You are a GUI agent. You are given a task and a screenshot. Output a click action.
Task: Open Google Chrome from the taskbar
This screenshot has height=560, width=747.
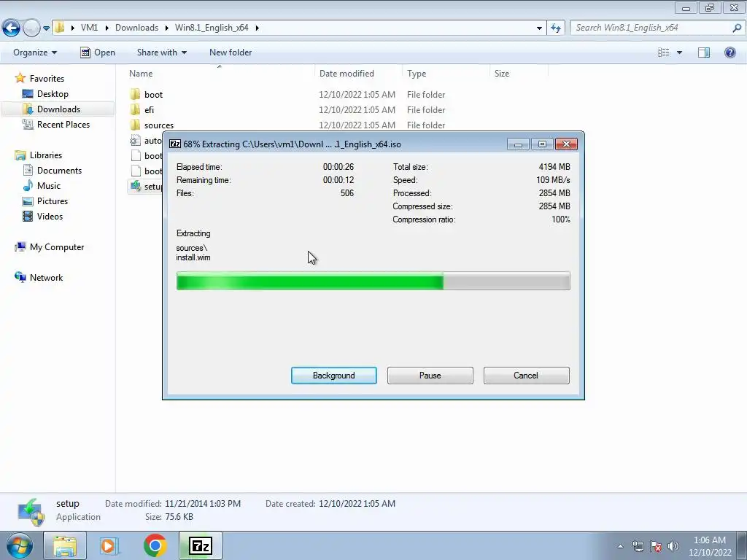click(155, 545)
